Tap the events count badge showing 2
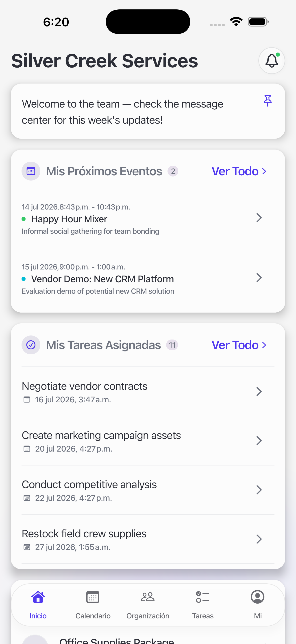296x644 pixels. [x=173, y=171]
